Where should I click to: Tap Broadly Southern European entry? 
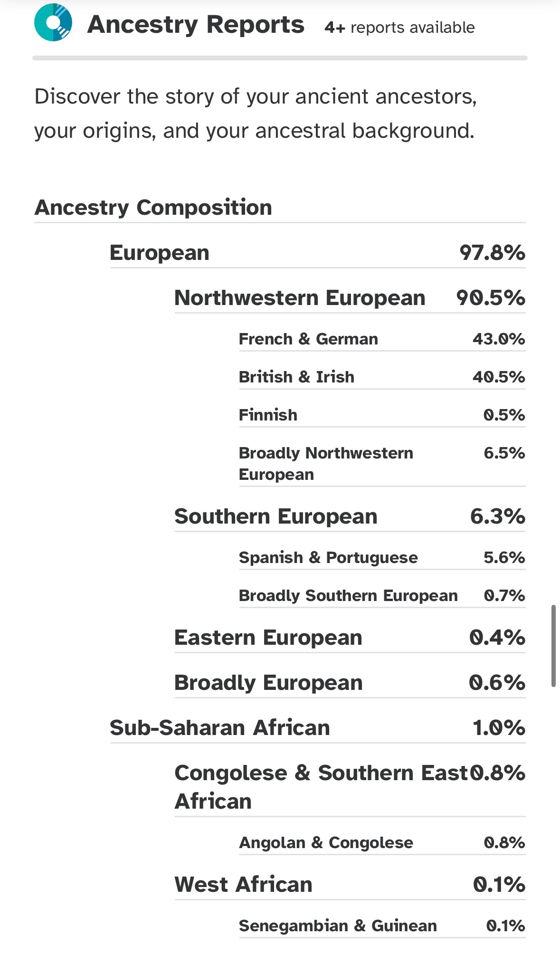pyautogui.click(x=382, y=596)
